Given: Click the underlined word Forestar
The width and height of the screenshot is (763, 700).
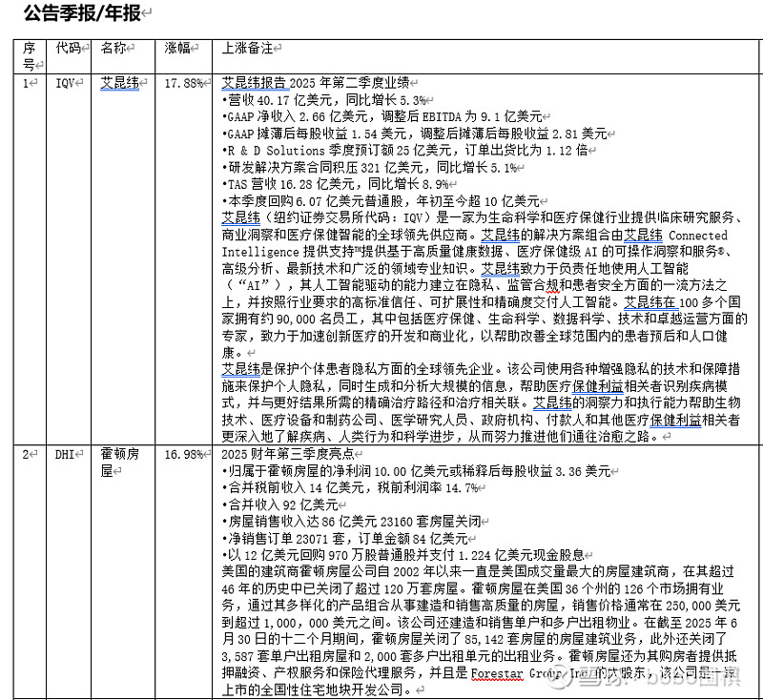Looking at the screenshot, I should (x=497, y=673).
